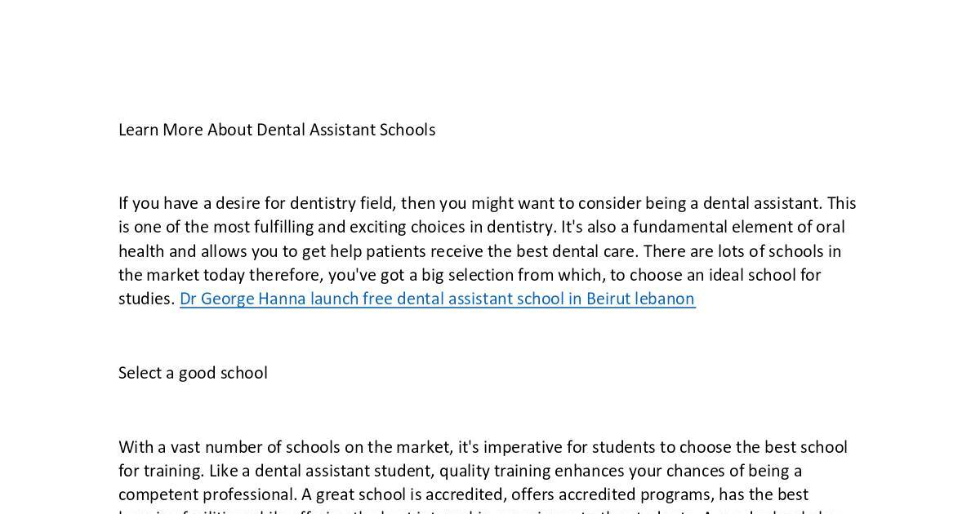Open the Dr George Hanna dental school link
980x514 pixels.
click(437, 299)
